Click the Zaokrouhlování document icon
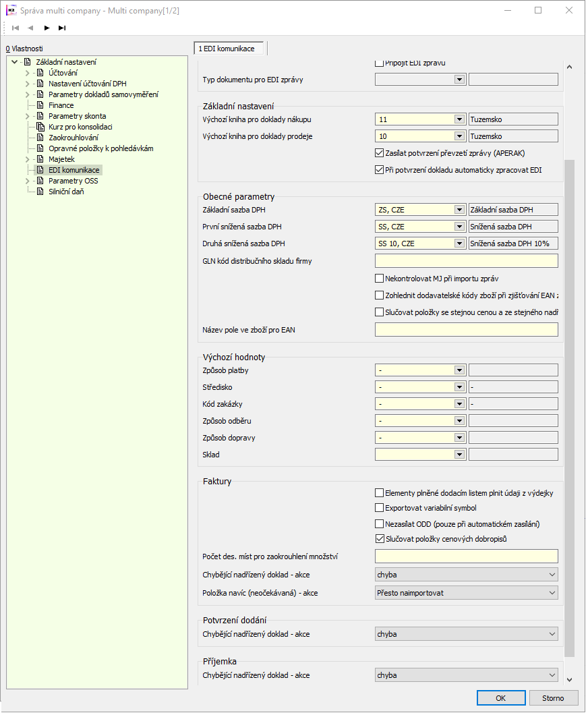Viewport: 588px width, 715px height. coord(40,137)
